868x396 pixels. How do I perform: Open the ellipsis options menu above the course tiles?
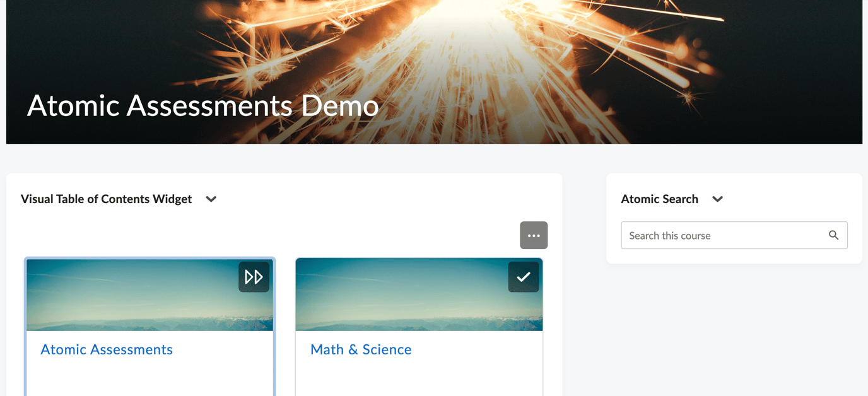click(x=534, y=235)
